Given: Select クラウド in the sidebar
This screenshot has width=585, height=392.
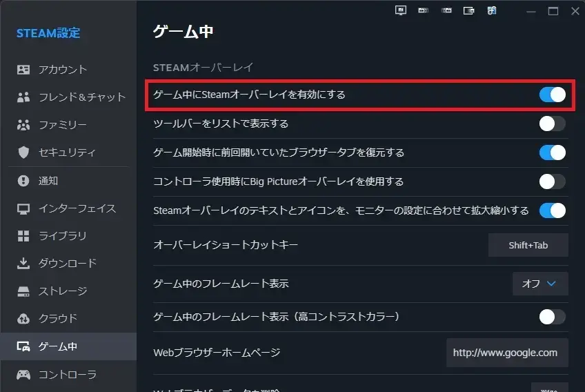Looking at the screenshot, I should (68, 319).
